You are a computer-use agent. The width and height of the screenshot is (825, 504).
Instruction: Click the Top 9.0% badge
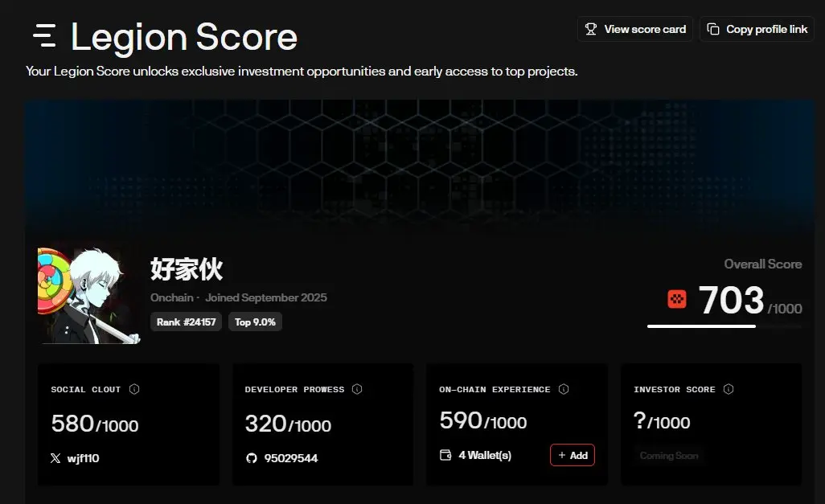pos(255,322)
